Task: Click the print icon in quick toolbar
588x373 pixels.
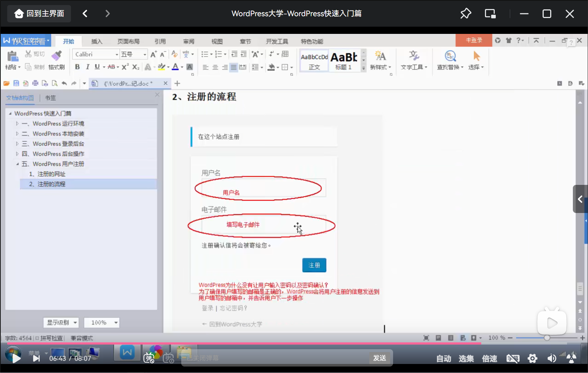Action: (35, 84)
